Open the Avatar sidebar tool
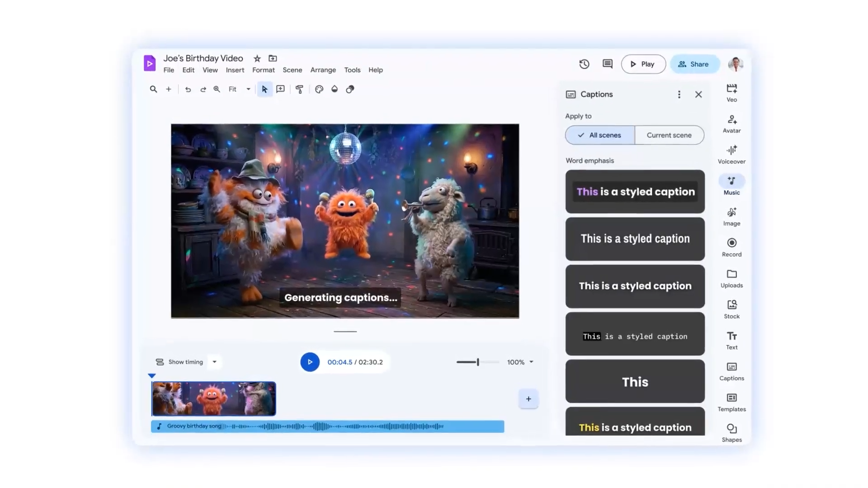Viewport: 868px width, 488px height. click(731, 124)
